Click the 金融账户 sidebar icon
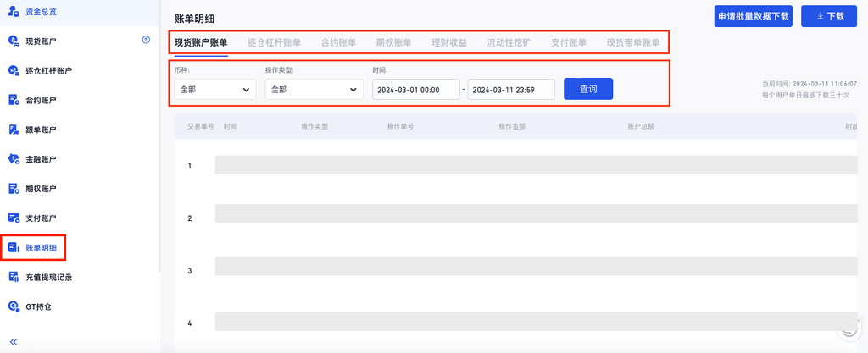Screen dimensions: 868x353 pos(14,158)
